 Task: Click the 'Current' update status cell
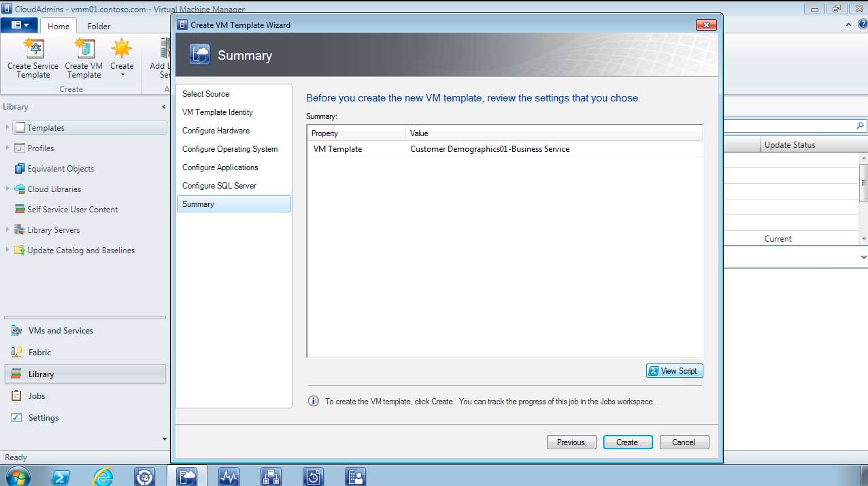[x=778, y=239]
